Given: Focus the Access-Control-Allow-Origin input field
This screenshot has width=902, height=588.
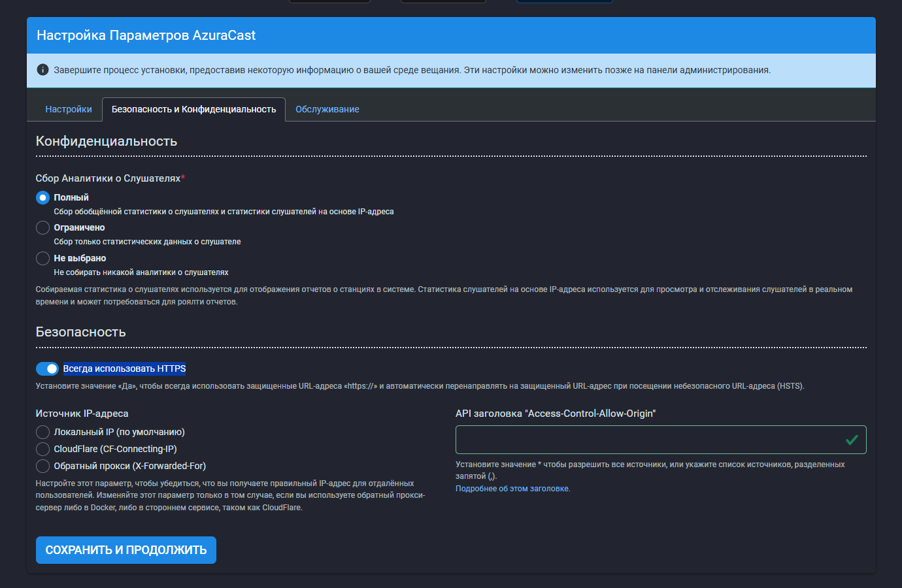Looking at the screenshot, I should click(661, 440).
